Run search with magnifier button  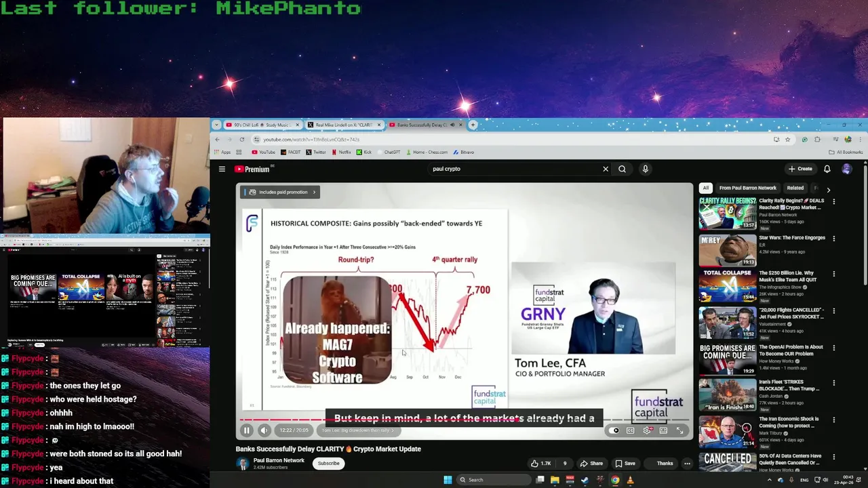click(622, 169)
